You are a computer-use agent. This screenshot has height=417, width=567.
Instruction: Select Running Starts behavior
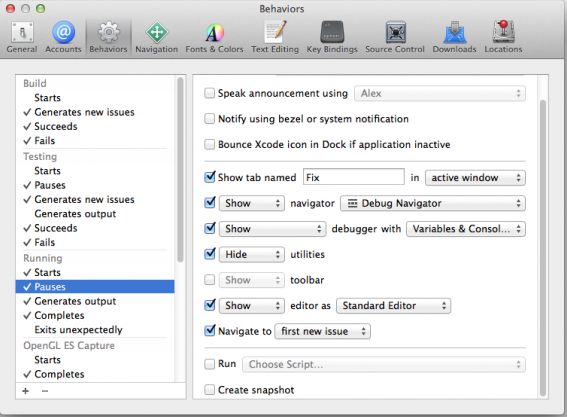95,272
